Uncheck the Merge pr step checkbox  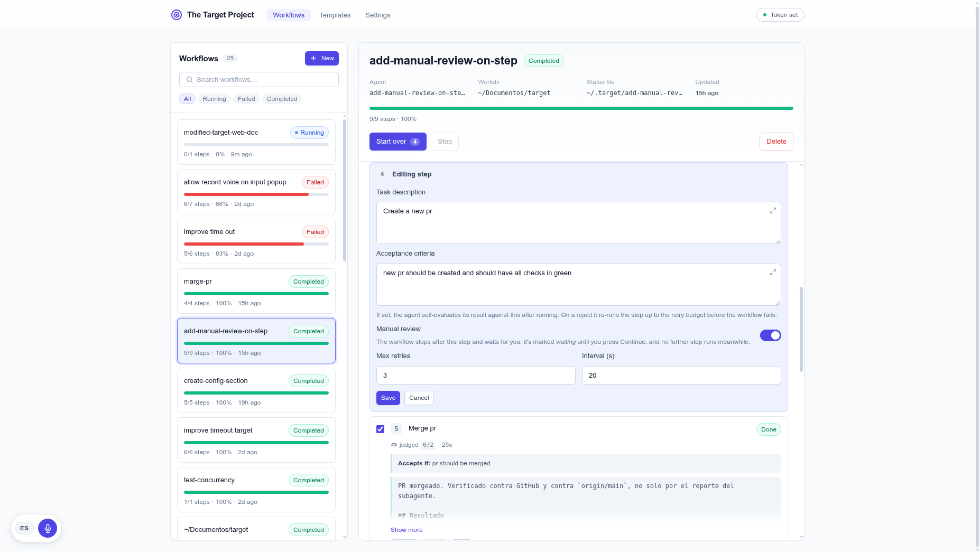click(380, 429)
